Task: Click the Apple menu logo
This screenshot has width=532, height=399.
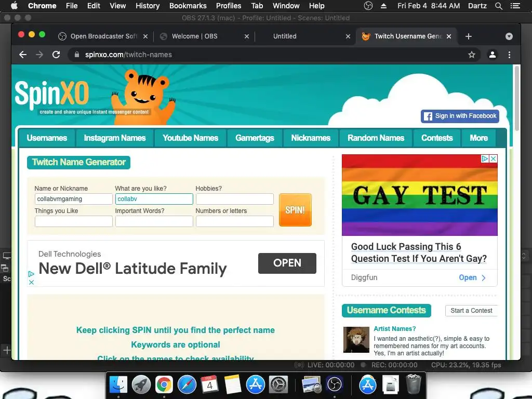Action: point(14,5)
